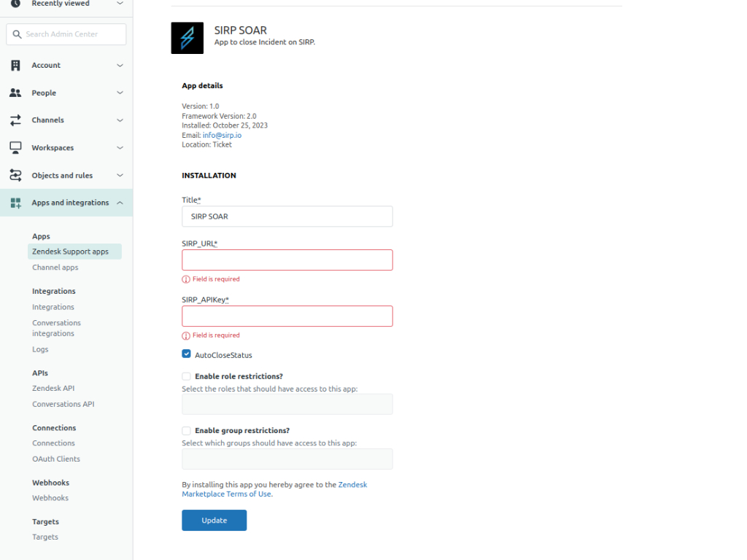This screenshot has width=747, height=560.
Task: Expand the Account section chevron
Action: (x=120, y=66)
